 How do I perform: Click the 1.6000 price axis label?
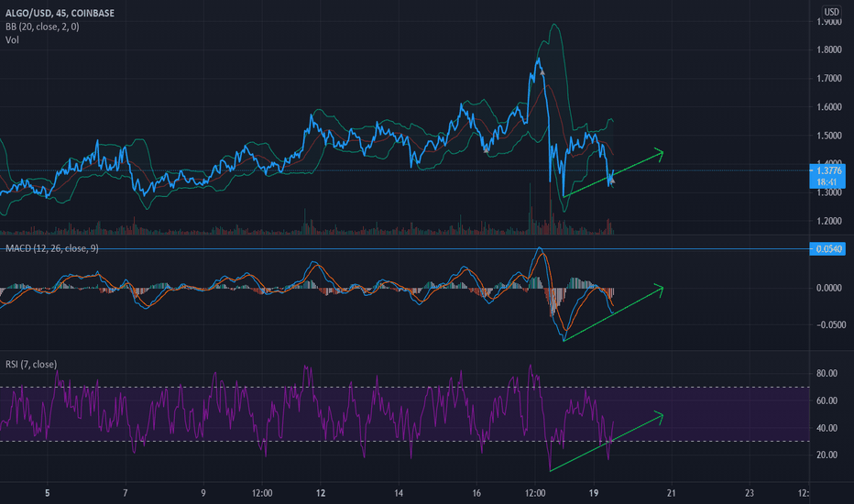pyautogui.click(x=829, y=107)
